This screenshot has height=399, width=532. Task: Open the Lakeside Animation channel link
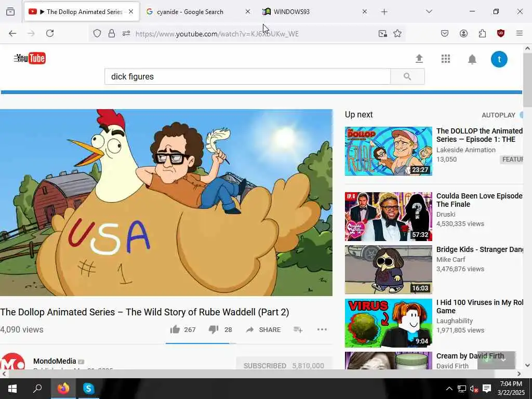point(466,150)
